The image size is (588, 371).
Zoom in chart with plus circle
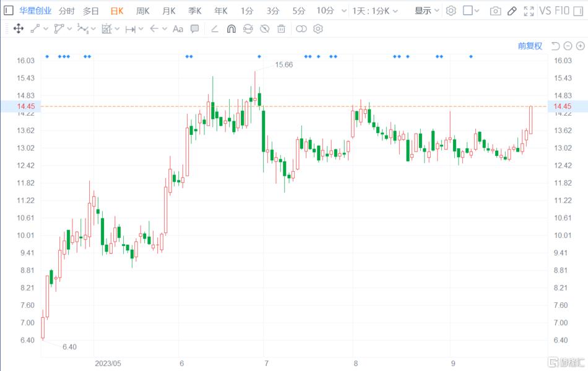point(580,46)
